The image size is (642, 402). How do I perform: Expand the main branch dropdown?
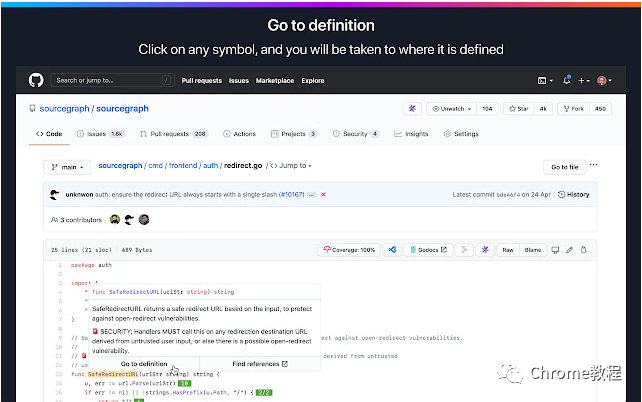(x=67, y=167)
